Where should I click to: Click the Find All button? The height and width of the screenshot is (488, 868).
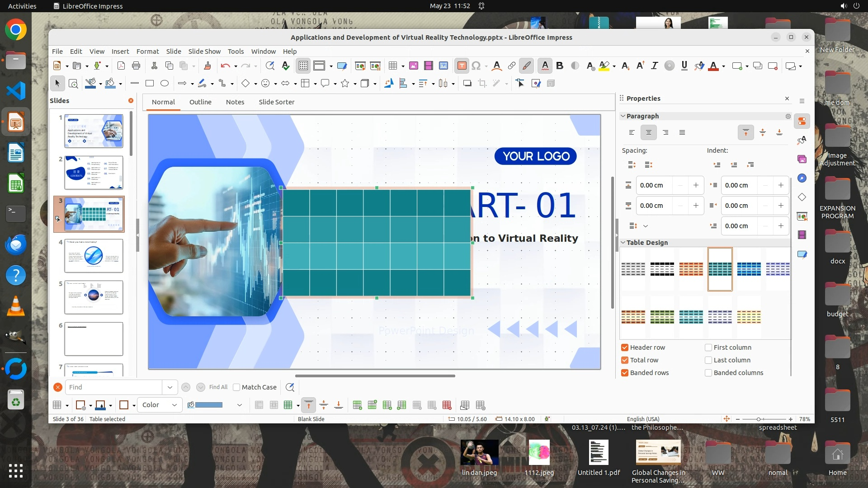click(218, 387)
